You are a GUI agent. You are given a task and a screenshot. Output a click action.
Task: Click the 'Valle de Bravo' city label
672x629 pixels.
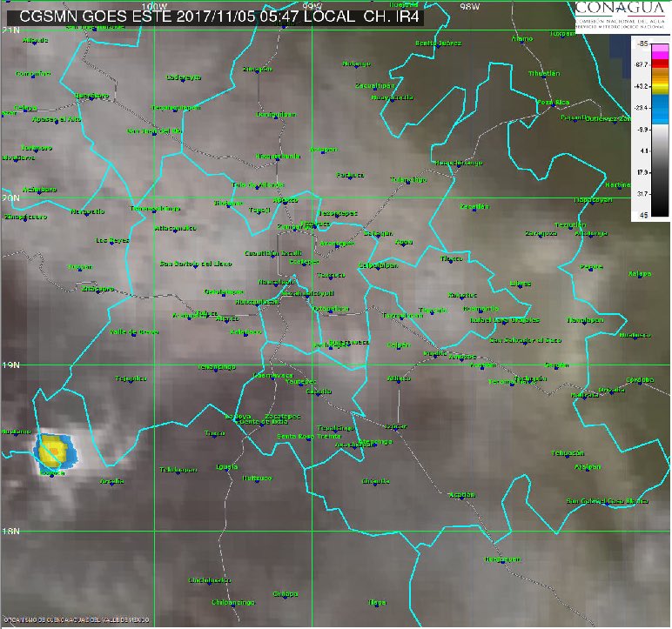134,332
